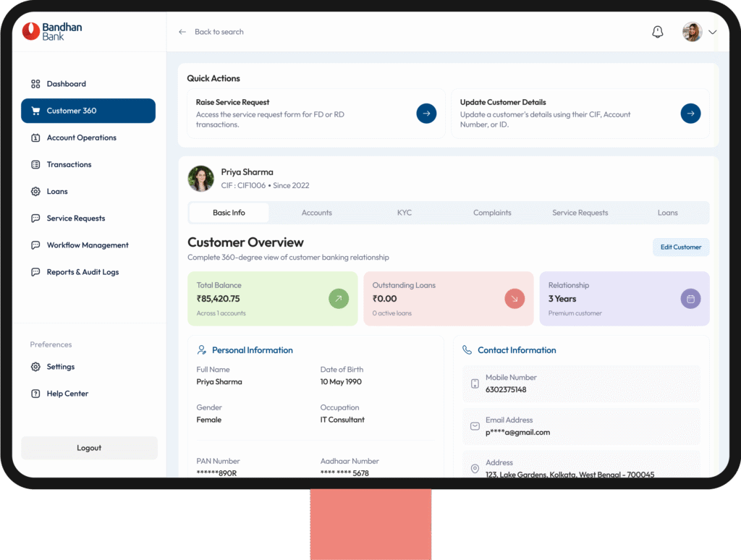Click Priya Sharma's profile photo
741x560 pixels.
pos(200,179)
